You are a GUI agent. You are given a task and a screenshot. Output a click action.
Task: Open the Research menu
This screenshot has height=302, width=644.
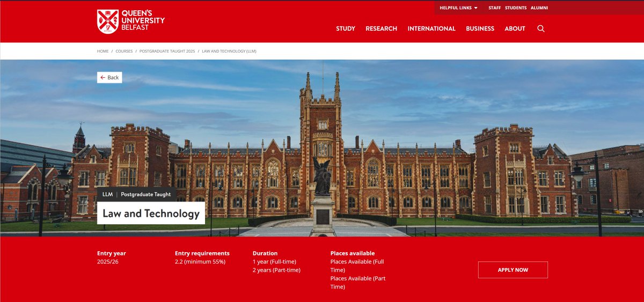(x=382, y=28)
